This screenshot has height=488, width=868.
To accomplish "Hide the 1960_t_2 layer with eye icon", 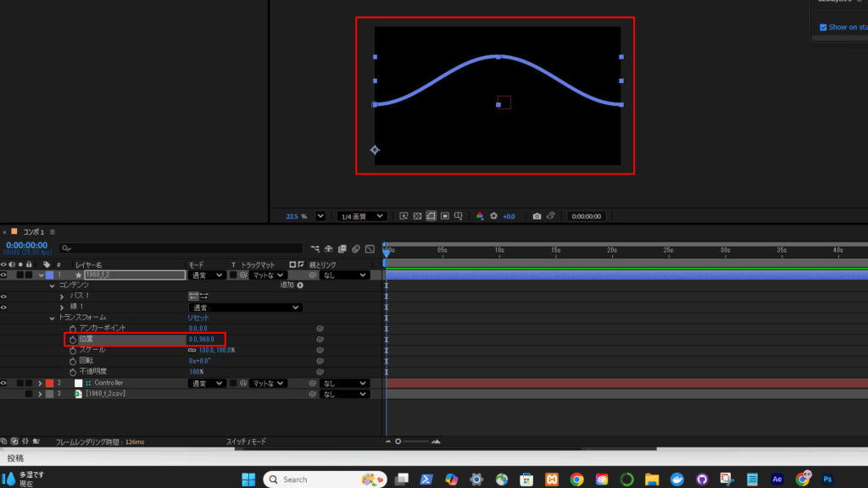I will (x=4, y=274).
